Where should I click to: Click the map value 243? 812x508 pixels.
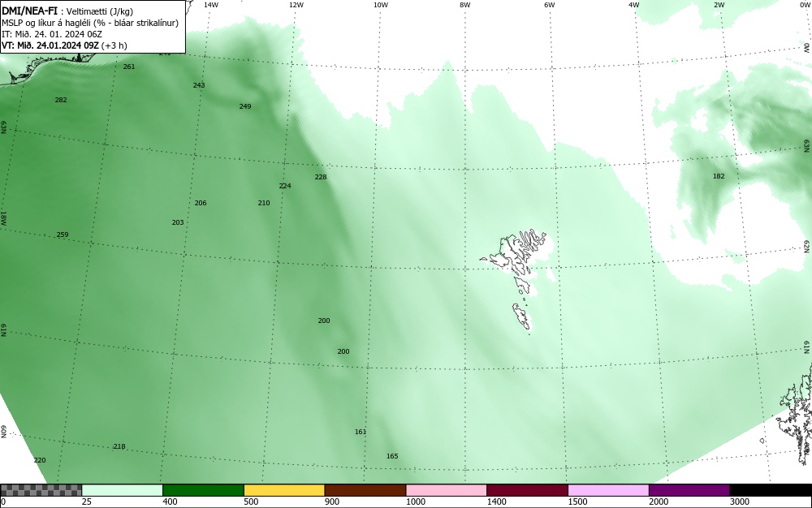tap(199, 85)
